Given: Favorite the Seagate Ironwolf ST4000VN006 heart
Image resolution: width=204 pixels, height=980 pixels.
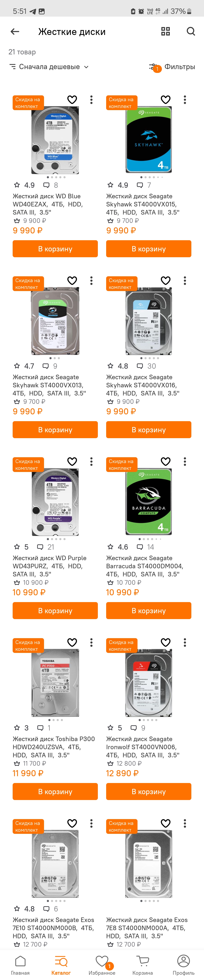Looking at the screenshot, I should point(165,642).
